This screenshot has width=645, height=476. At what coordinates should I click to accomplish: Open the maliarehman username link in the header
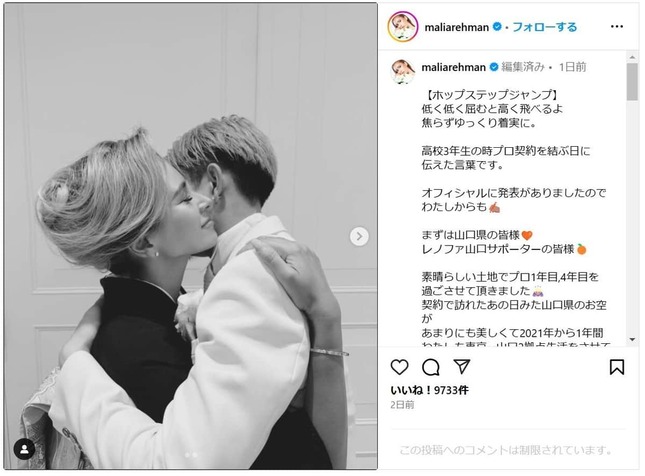point(457,27)
